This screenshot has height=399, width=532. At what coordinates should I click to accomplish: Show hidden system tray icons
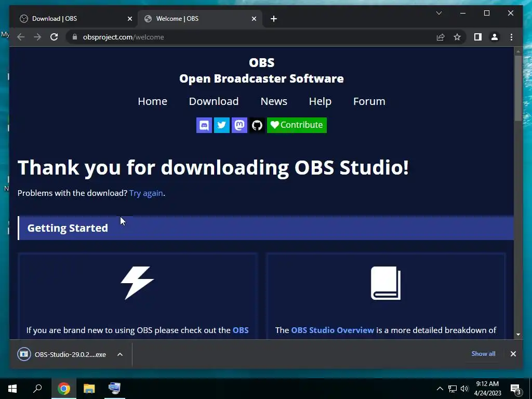[x=440, y=389]
